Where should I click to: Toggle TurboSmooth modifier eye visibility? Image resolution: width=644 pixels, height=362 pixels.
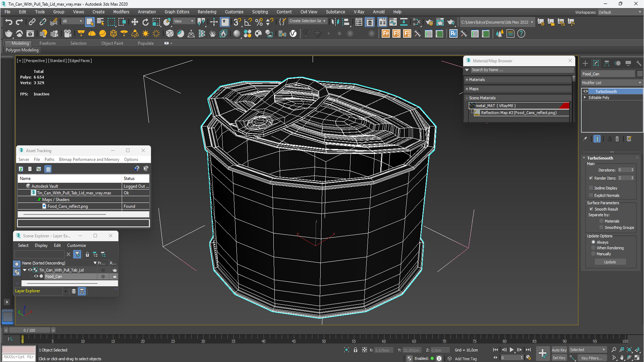click(x=586, y=92)
